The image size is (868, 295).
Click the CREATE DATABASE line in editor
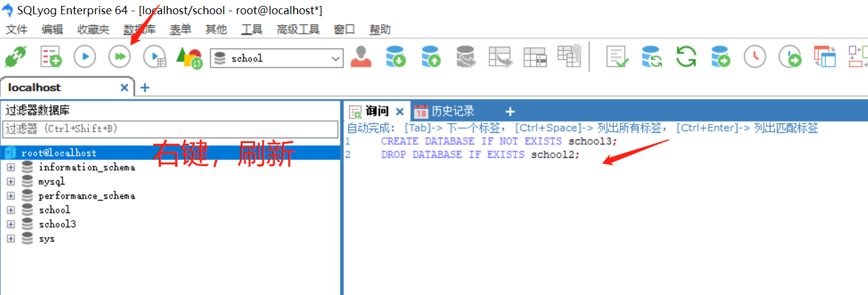point(499,141)
